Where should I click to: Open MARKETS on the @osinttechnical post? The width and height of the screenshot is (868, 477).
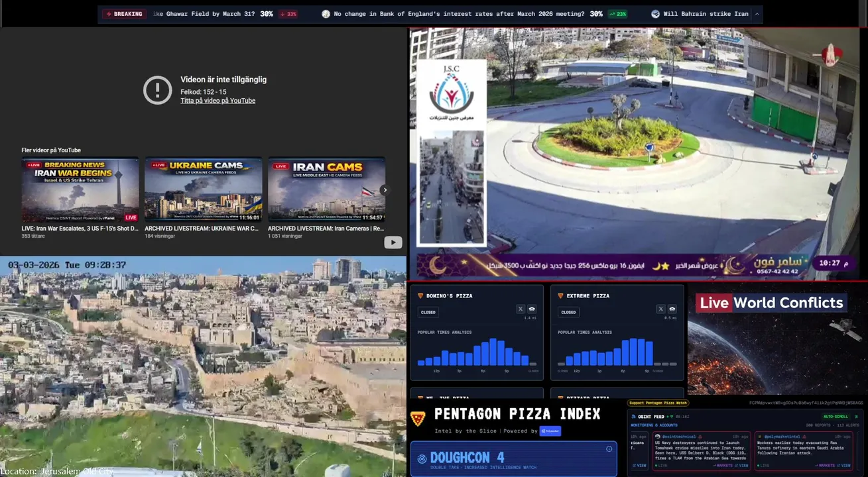click(723, 466)
